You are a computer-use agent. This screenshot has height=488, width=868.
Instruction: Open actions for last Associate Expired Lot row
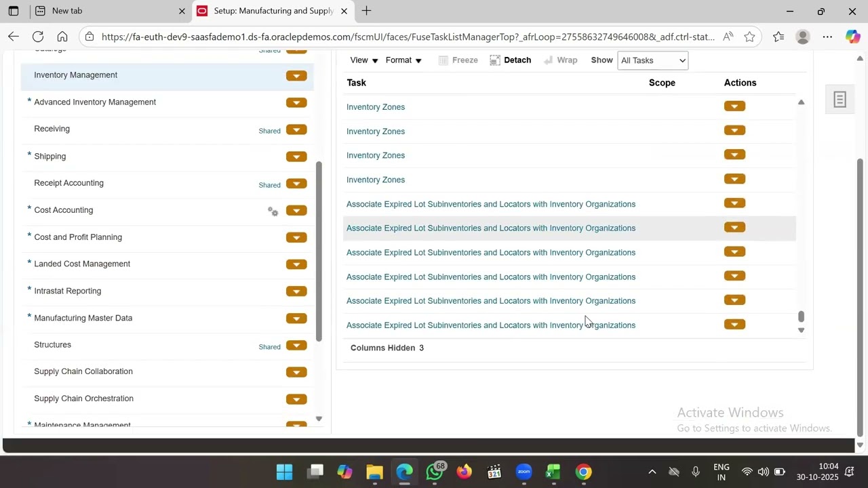point(734,325)
